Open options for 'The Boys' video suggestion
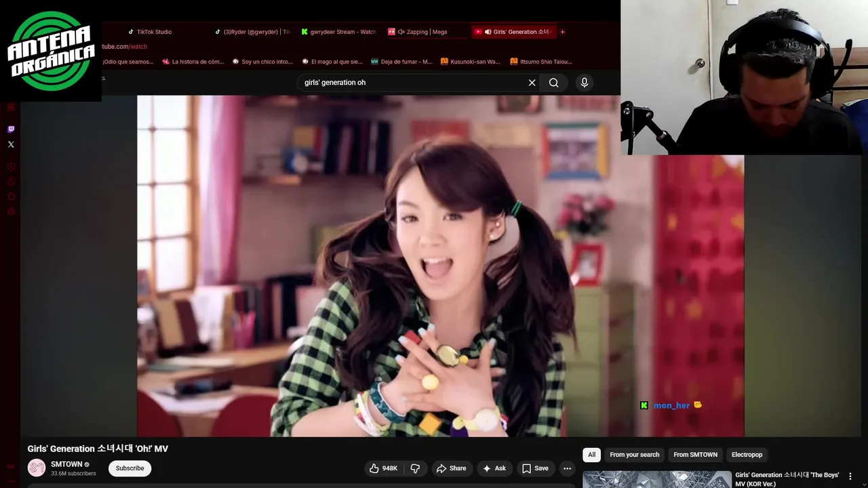 [850, 476]
